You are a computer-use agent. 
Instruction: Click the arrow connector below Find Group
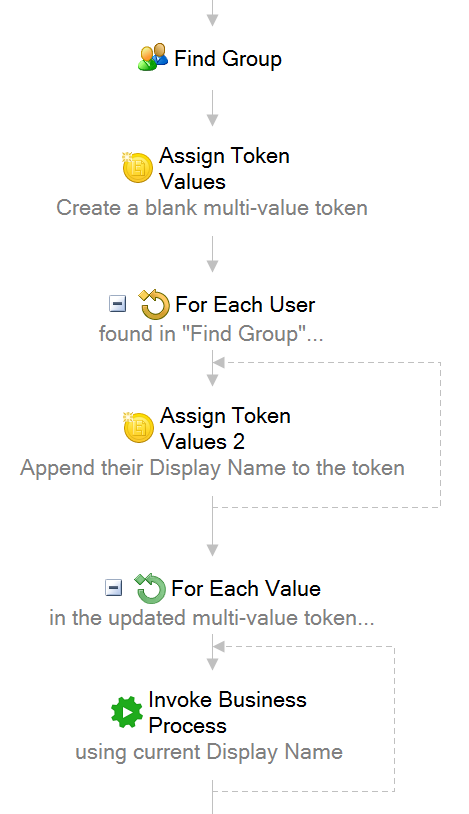(212, 108)
